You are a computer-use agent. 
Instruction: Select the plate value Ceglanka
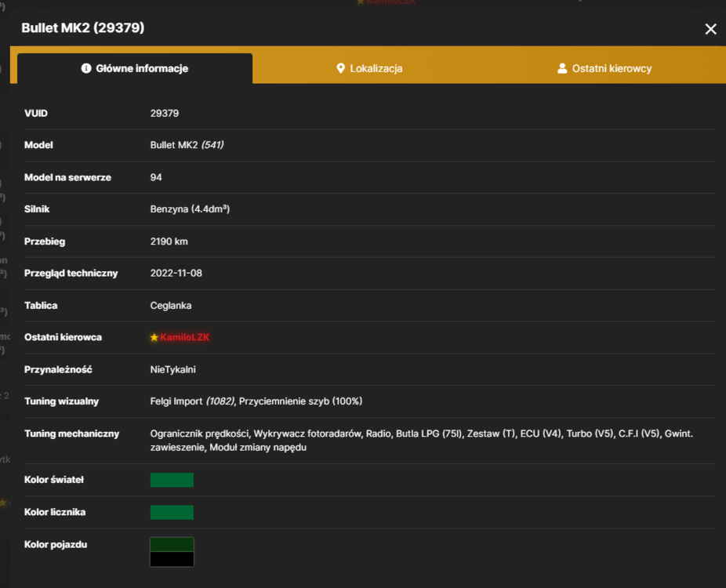click(171, 306)
